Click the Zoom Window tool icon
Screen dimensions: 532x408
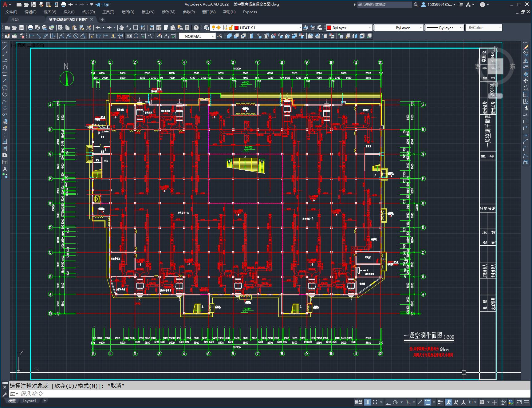pyautogui.click(x=136, y=28)
